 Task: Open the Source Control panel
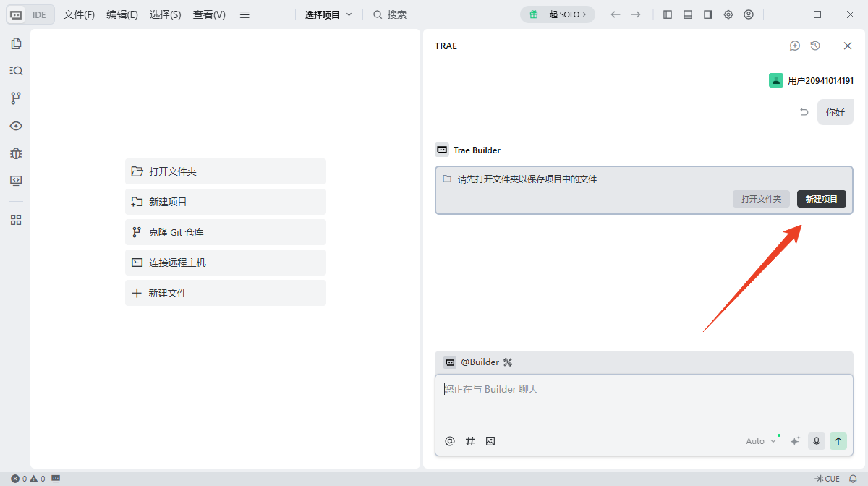[x=16, y=98]
